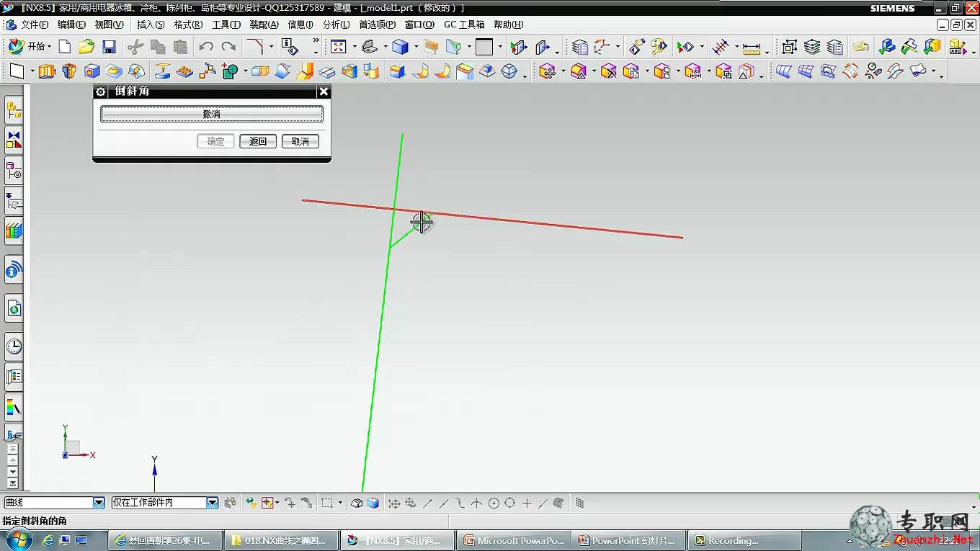Click the Measure distance ruler icon
The image size is (980, 551).
[752, 48]
